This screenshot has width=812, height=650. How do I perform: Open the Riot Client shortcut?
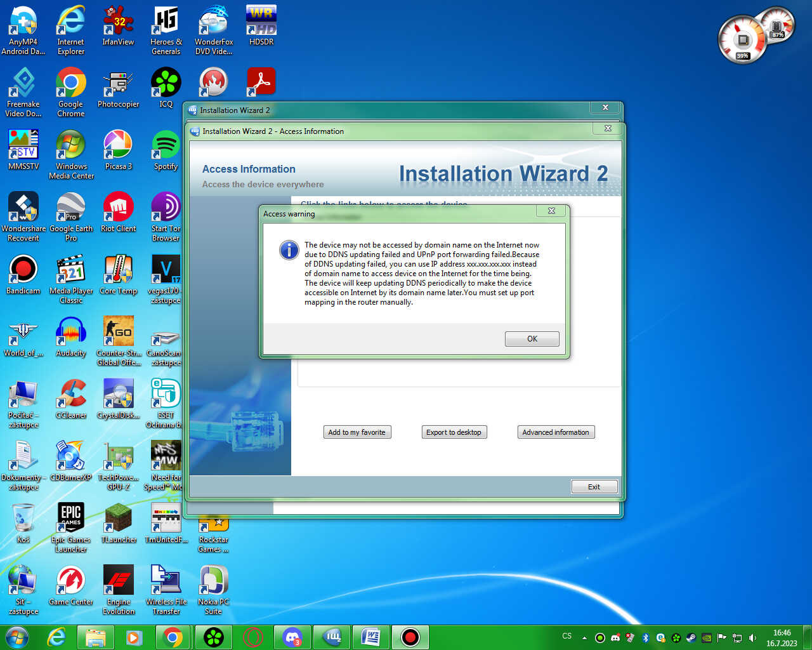pyautogui.click(x=118, y=212)
